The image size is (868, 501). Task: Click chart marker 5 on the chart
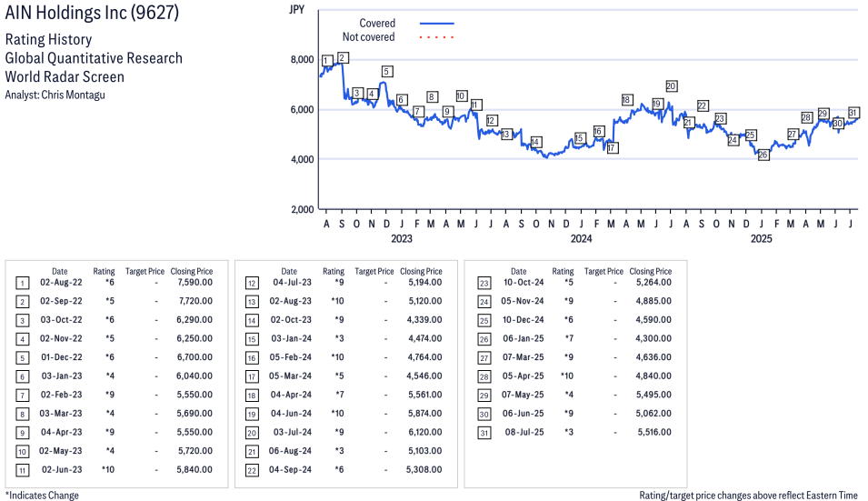click(387, 72)
